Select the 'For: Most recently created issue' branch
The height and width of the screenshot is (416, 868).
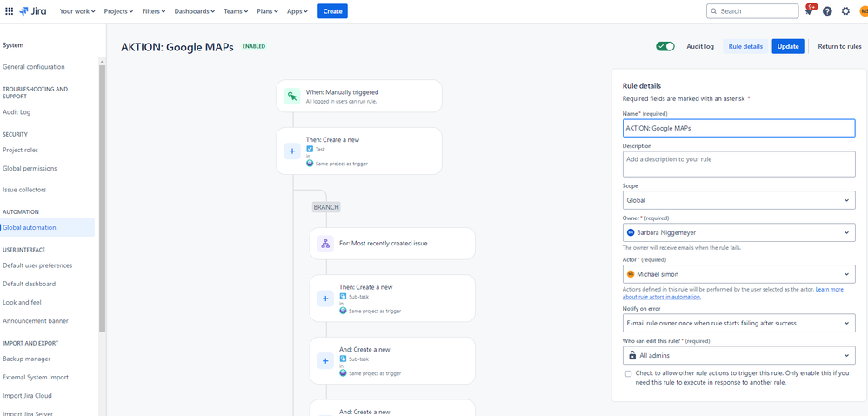pos(392,243)
